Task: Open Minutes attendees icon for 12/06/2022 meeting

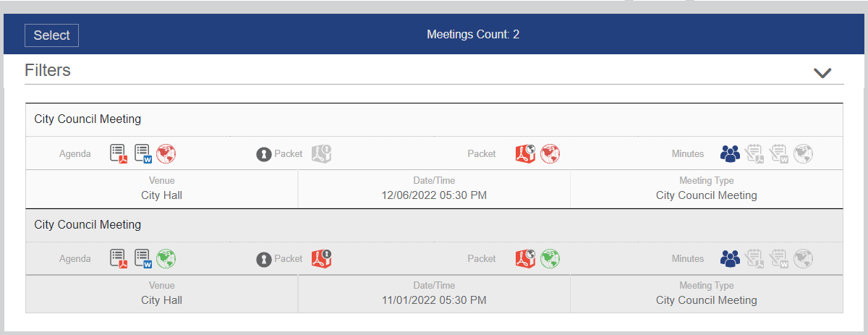Action: (731, 153)
